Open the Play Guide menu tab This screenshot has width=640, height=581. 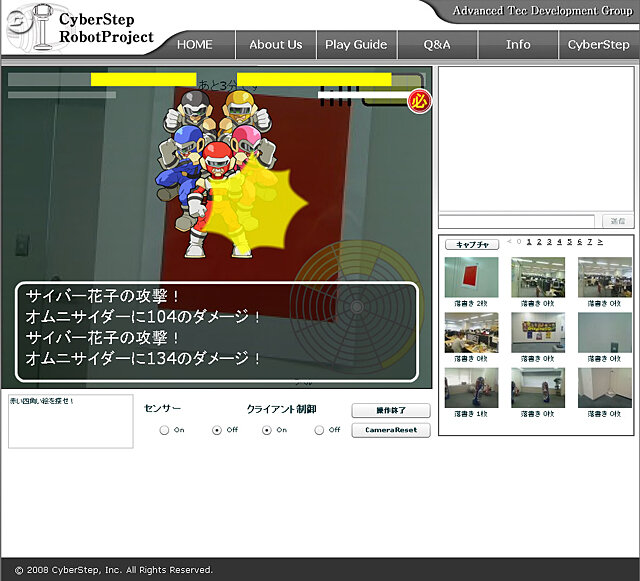(356, 45)
